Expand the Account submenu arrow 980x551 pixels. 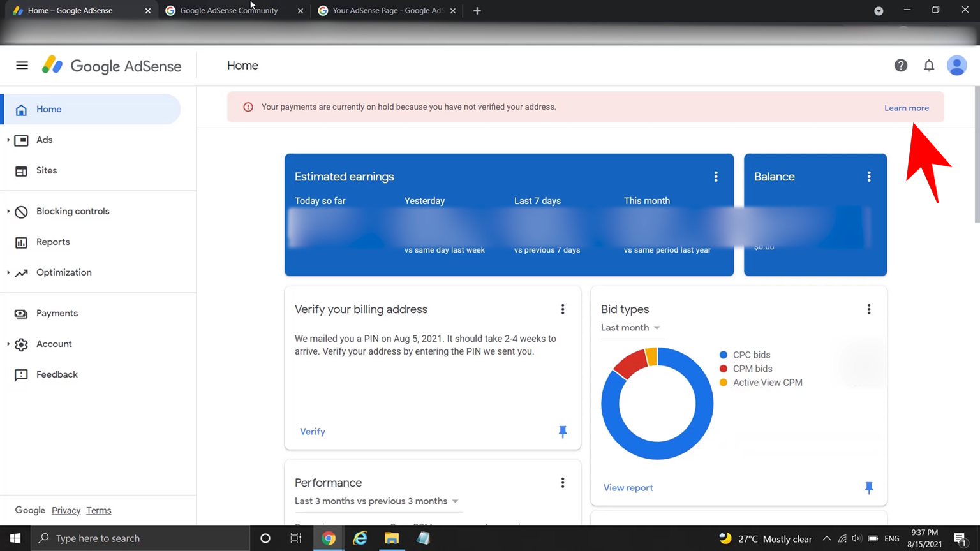8,344
